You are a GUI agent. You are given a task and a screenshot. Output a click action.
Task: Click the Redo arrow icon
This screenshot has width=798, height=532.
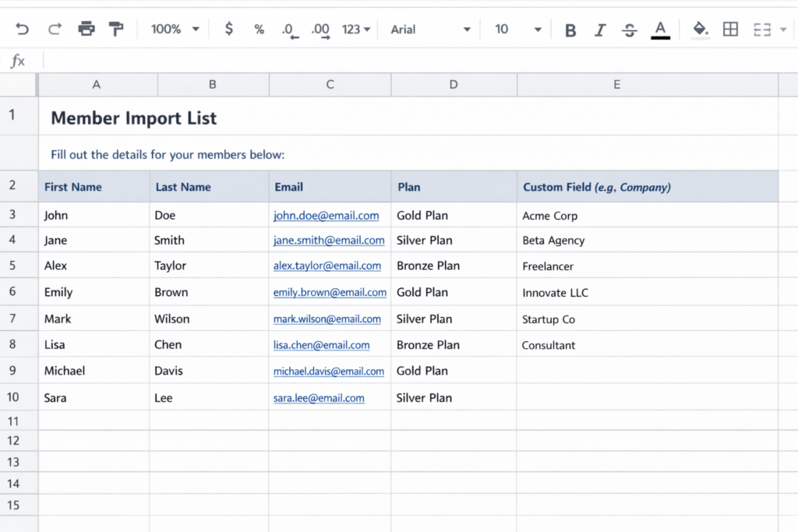[55, 29]
